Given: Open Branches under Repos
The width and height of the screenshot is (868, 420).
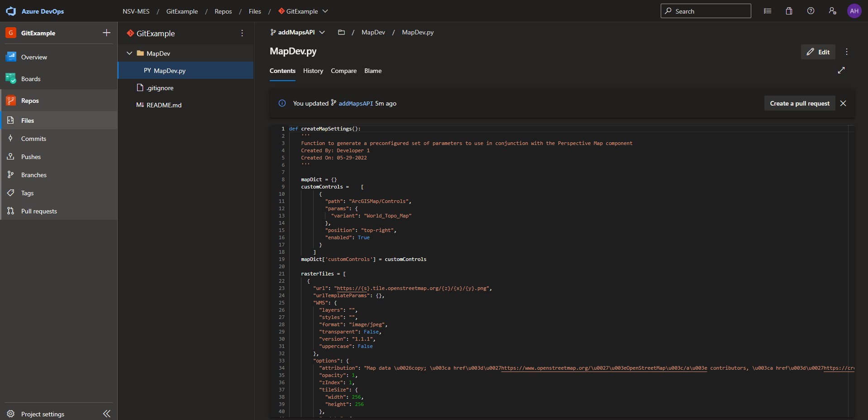Looking at the screenshot, I should pos(59,175).
